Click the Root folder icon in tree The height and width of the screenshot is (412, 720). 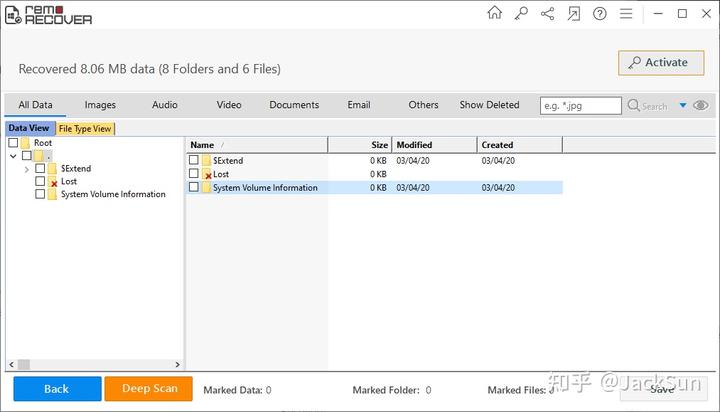click(25, 143)
